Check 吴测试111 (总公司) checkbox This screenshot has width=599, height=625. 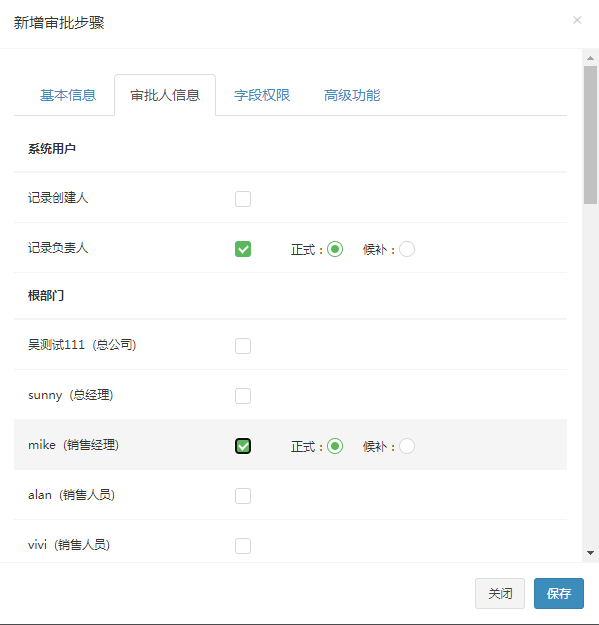click(x=243, y=346)
